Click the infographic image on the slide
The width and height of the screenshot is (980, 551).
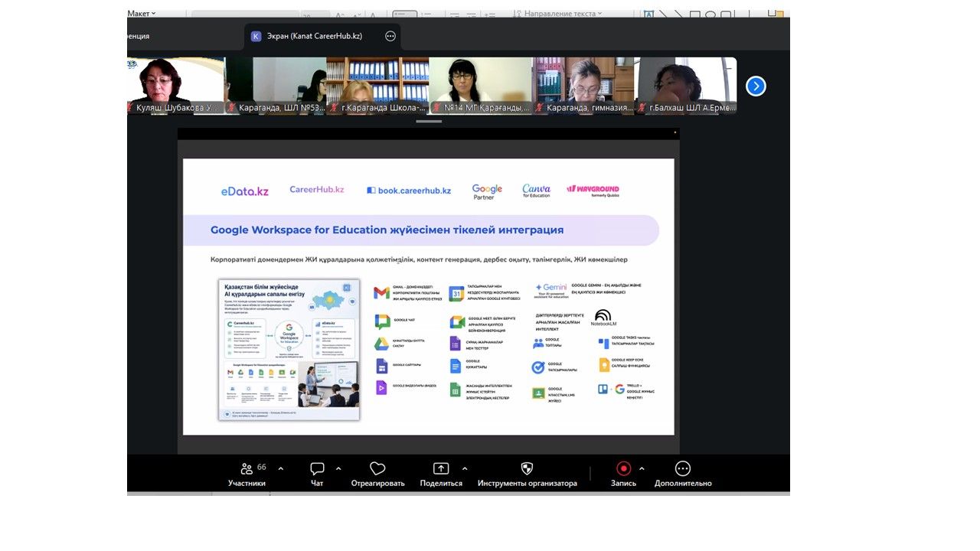pos(289,349)
